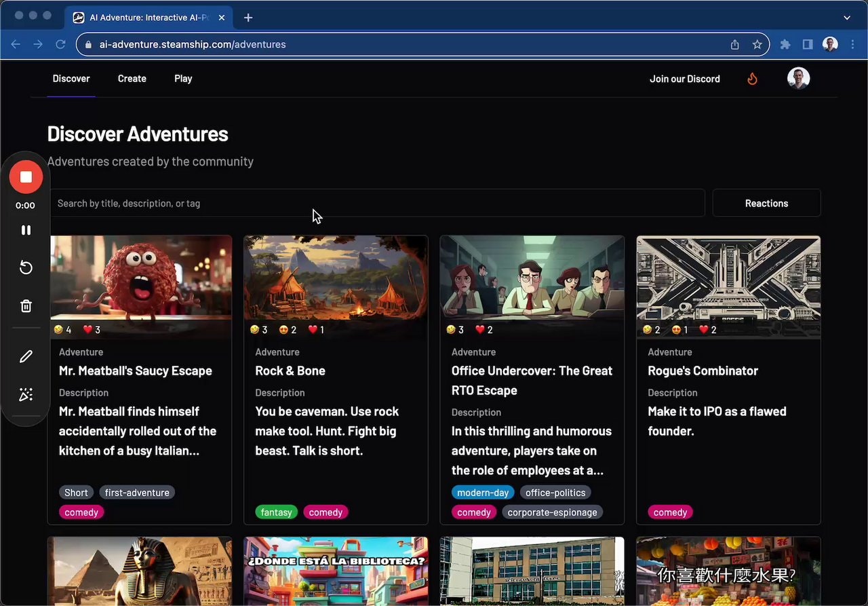Click the browser extensions puzzle icon

785,44
